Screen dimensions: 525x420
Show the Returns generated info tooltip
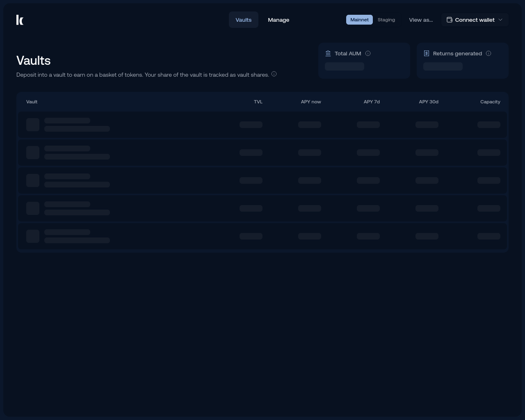(488, 53)
